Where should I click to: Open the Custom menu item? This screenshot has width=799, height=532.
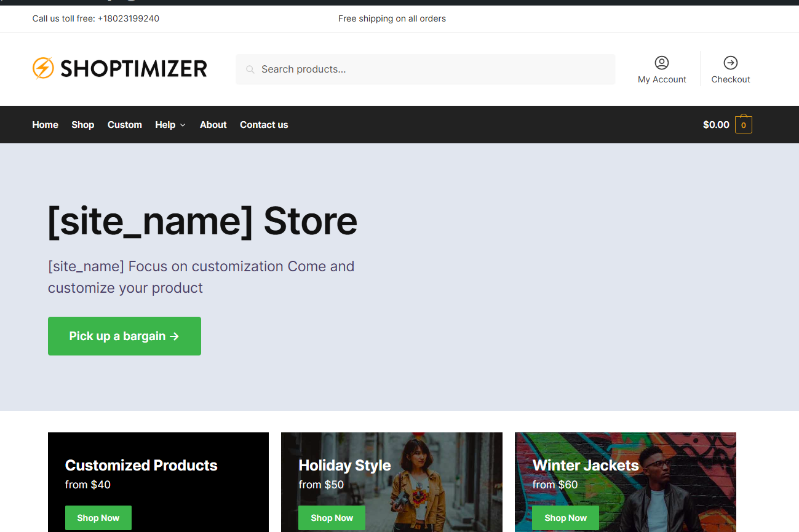(125, 124)
